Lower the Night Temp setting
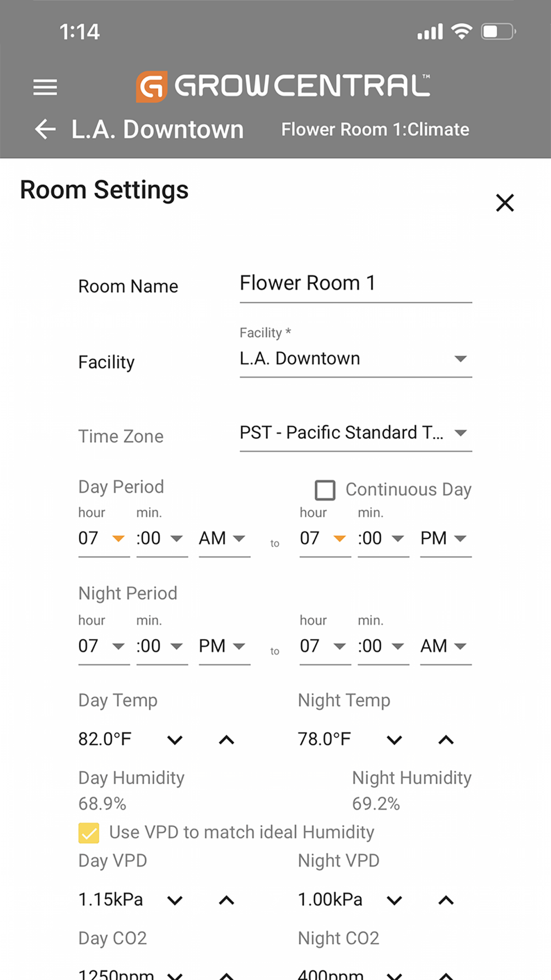 click(x=395, y=740)
